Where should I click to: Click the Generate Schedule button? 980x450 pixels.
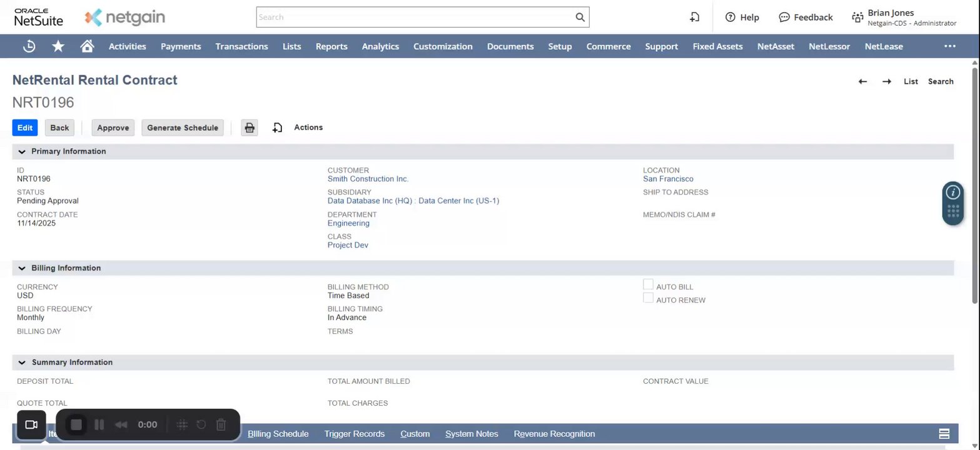(183, 127)
